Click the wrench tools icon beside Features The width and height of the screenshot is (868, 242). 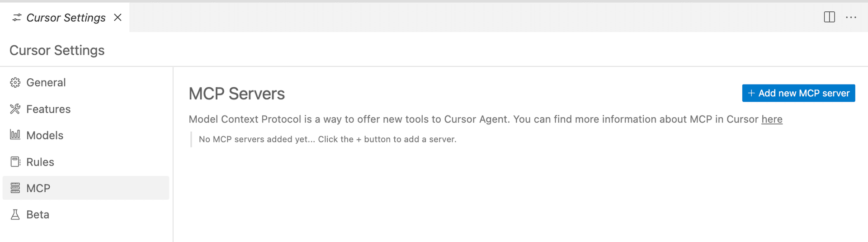[x=15, y=109]
